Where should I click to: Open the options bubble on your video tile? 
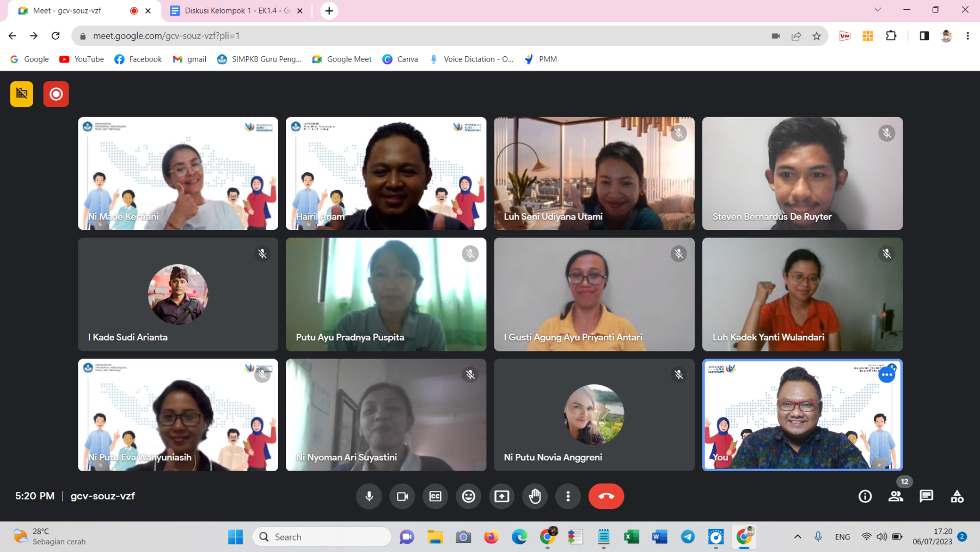point(887,375)
